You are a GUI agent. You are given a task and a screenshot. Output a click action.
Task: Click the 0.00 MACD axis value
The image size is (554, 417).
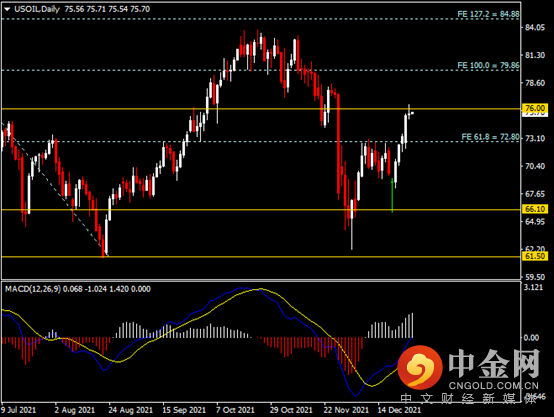531,338
